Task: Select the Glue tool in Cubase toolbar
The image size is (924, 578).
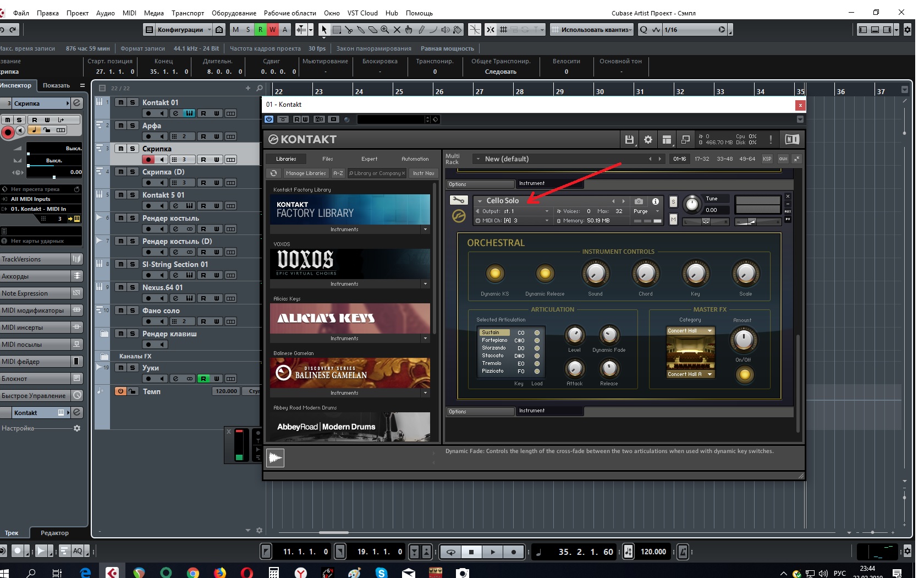Action: tap(361, 30)
